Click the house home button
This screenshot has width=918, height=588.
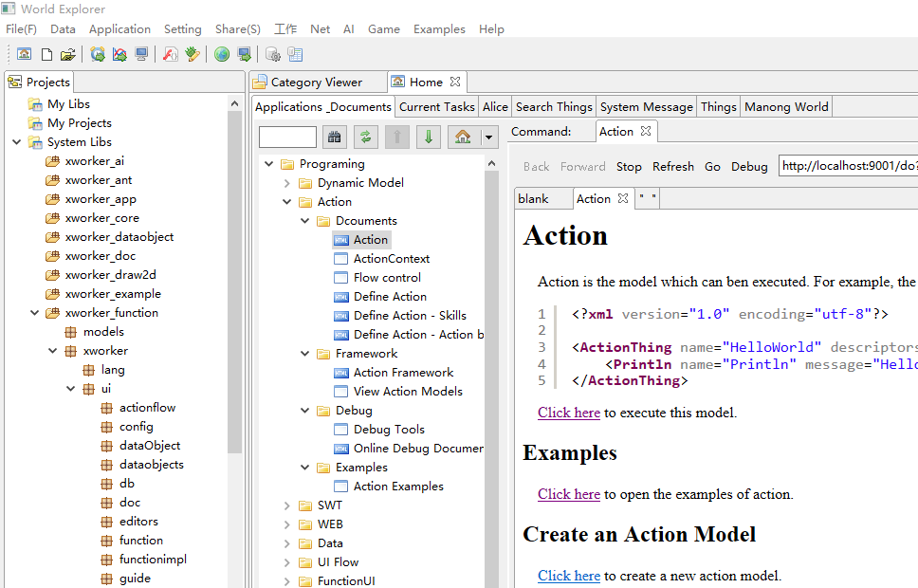coord(463,138)
